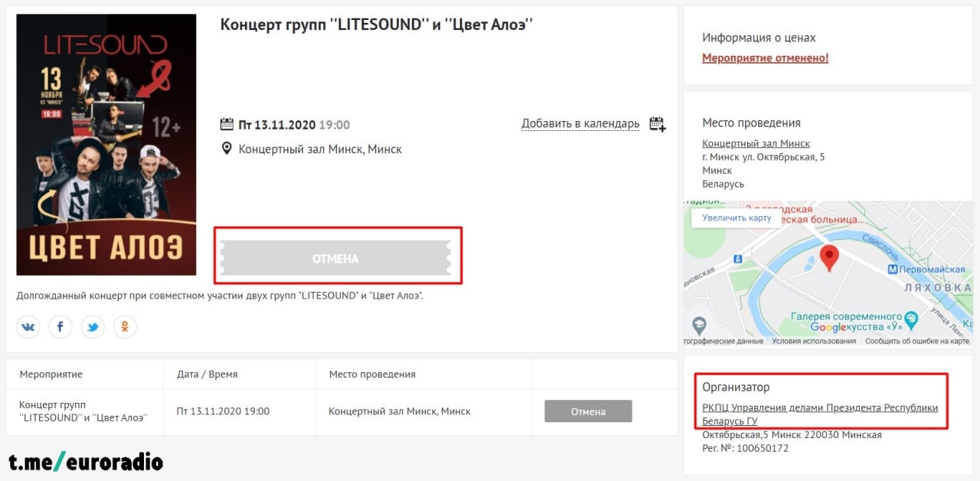This screenshot has width=980, height=481.
Task: Share event on Twitter
Action: click(93, 327)
